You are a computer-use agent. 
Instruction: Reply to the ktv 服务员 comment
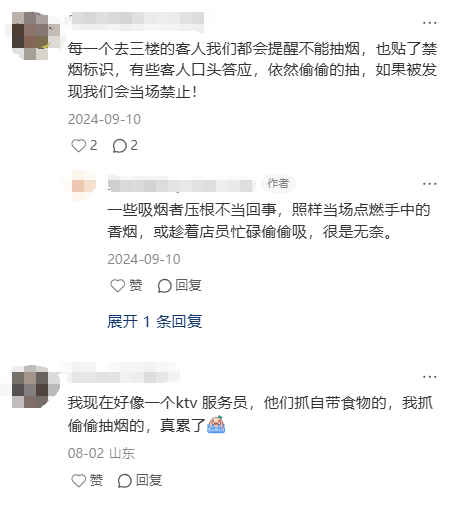[140, 480]
